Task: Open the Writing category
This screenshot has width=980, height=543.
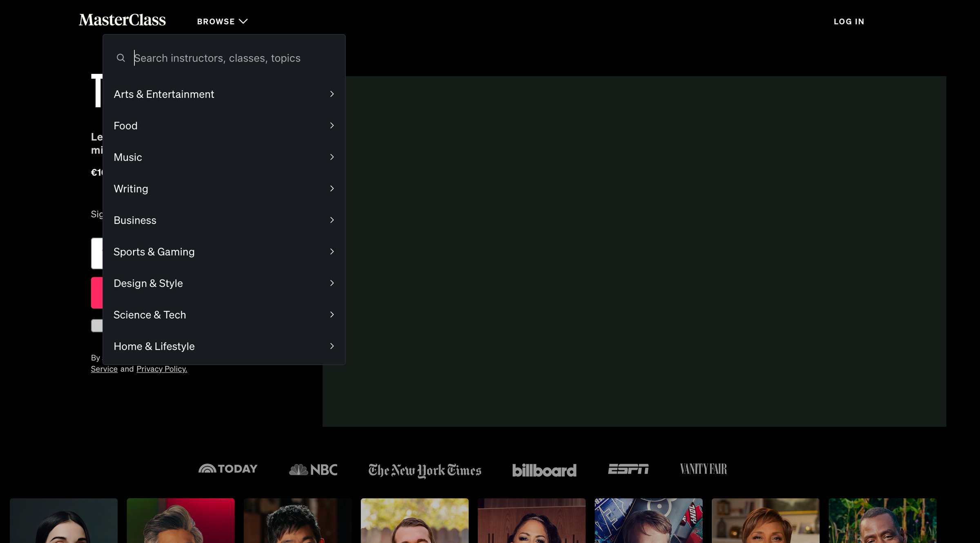Action: click(224, 188)
